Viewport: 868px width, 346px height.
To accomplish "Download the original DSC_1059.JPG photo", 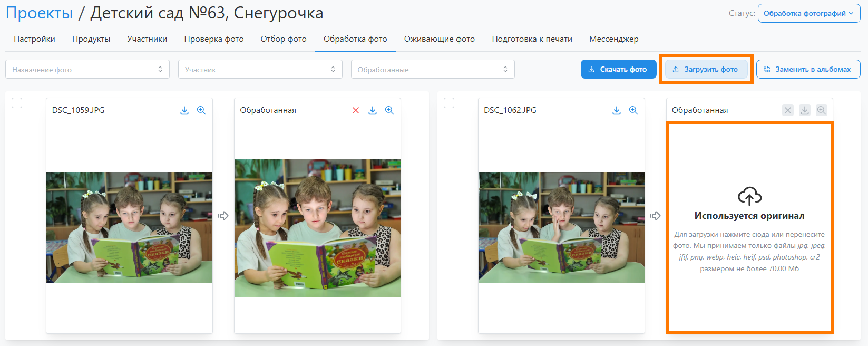I will [x=184, y=110].
